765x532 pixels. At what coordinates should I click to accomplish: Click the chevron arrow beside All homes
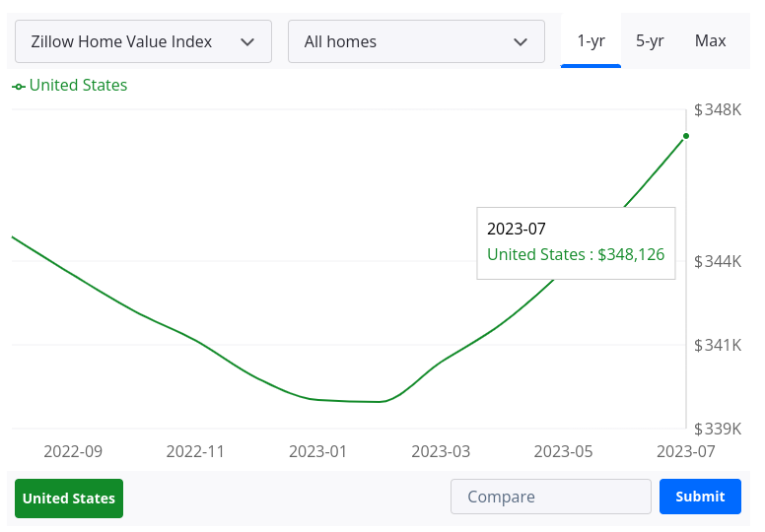[521, 41]
